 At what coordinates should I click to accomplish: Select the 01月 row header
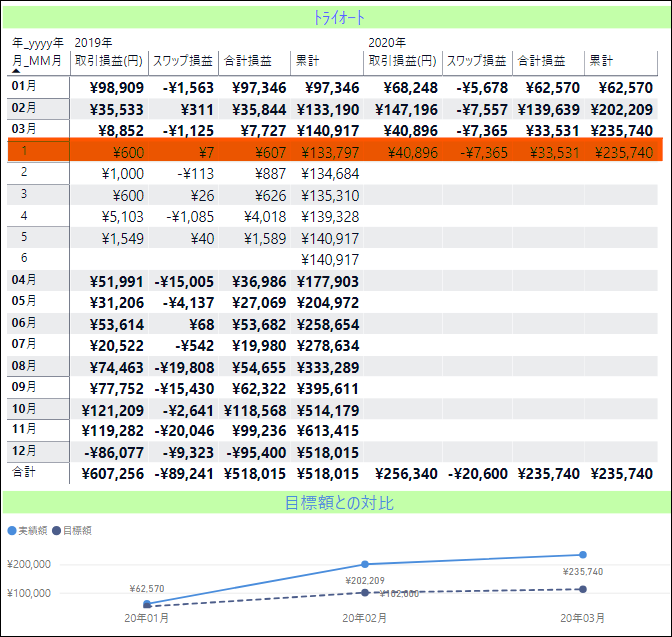pyautogui.click(x=24, y=86)
